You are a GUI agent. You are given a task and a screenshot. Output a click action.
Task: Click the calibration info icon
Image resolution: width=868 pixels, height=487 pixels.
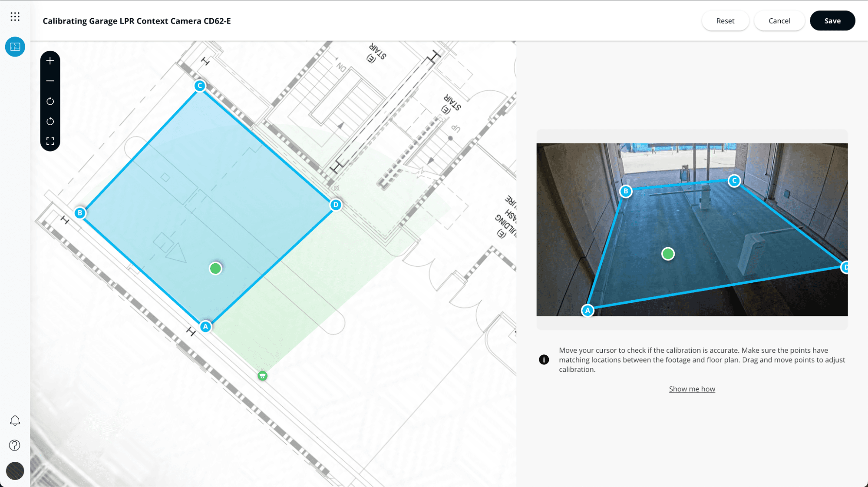544,360
